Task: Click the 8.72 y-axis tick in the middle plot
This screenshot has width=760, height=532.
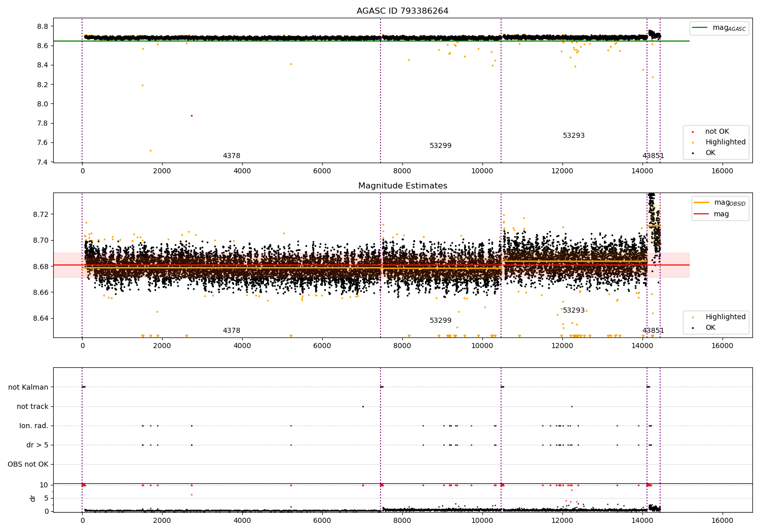Action: coord(41,214)
